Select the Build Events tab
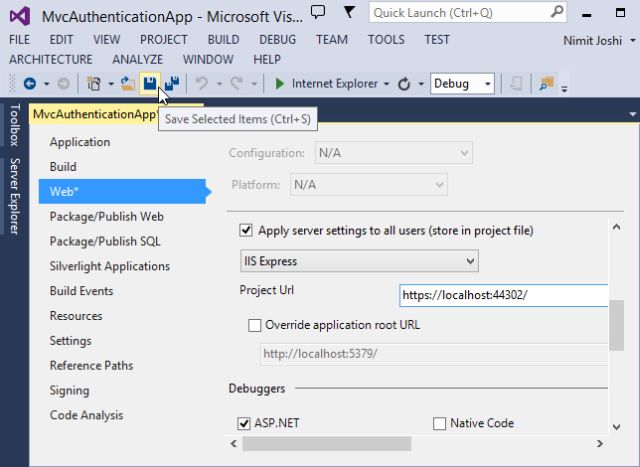640x467 pixels. click(81, 291)
